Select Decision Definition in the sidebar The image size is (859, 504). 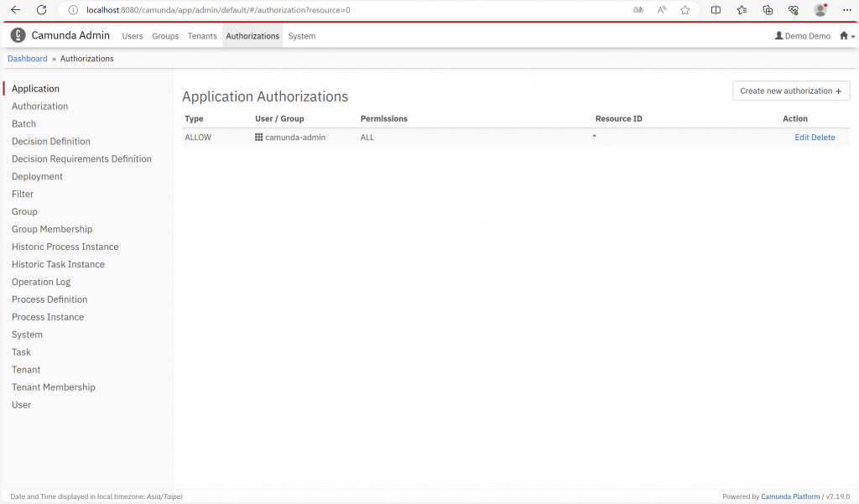tap(51, 142)
